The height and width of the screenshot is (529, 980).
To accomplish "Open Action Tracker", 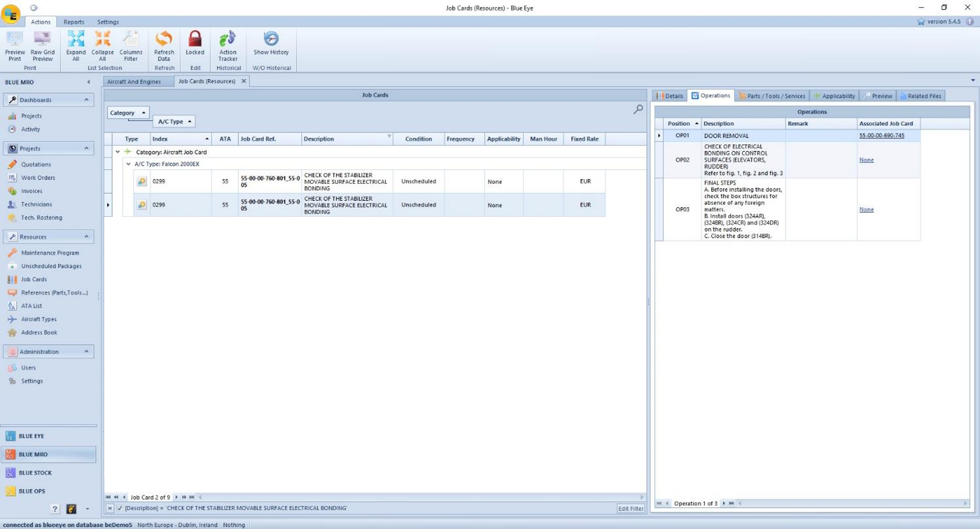I will [228, 46].
